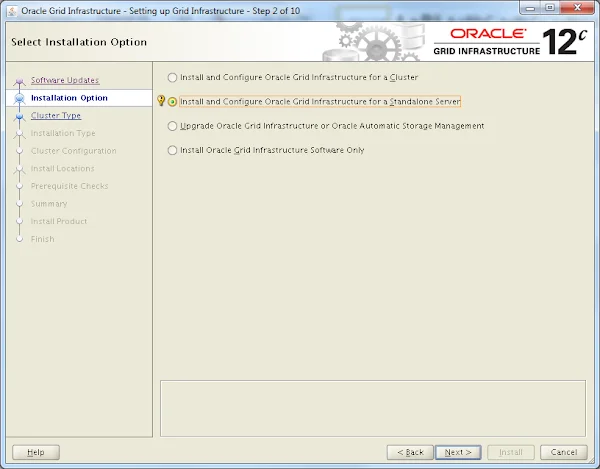The height and width of the screenshot is (469, 600).
Task: Proceed with the Next button
Action: (458, 452)
